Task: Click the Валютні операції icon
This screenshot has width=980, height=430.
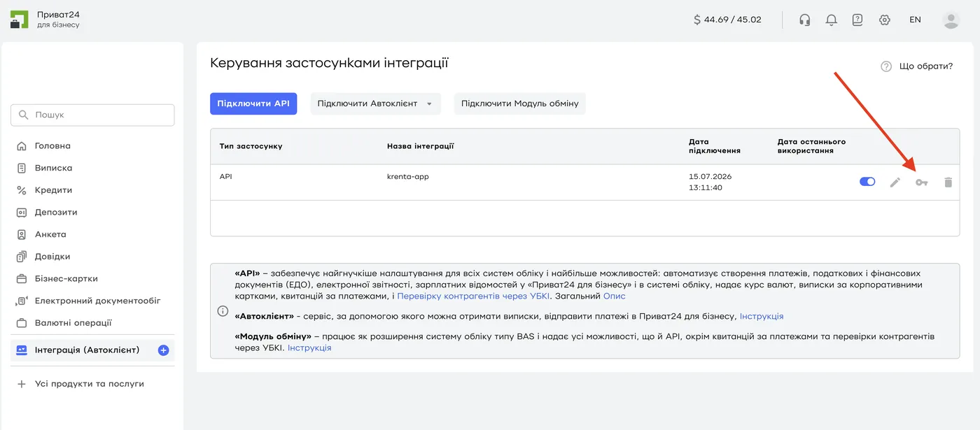Action: (21, 323)
